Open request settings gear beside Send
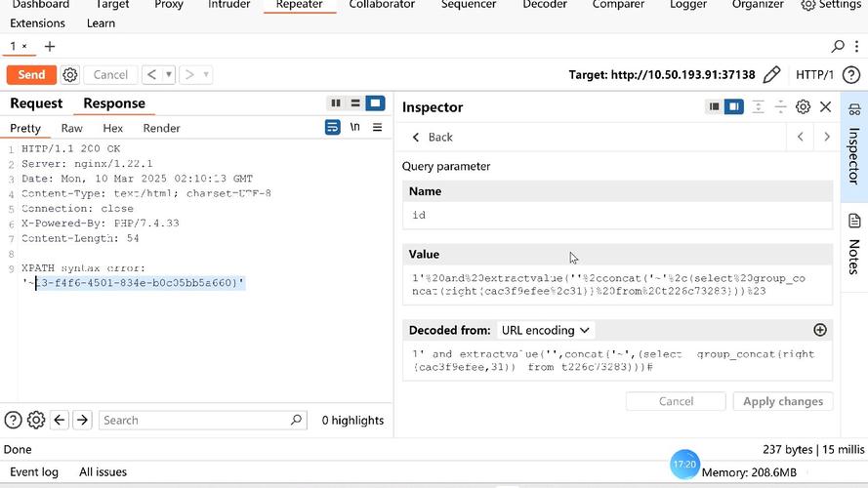 [70, 75]
